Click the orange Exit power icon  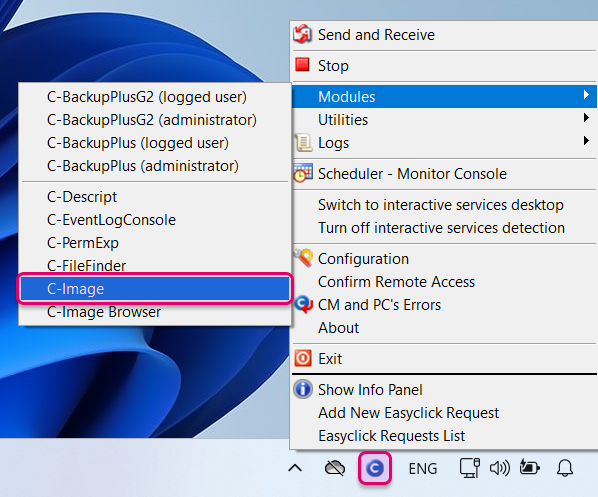(x=303, y=359)
